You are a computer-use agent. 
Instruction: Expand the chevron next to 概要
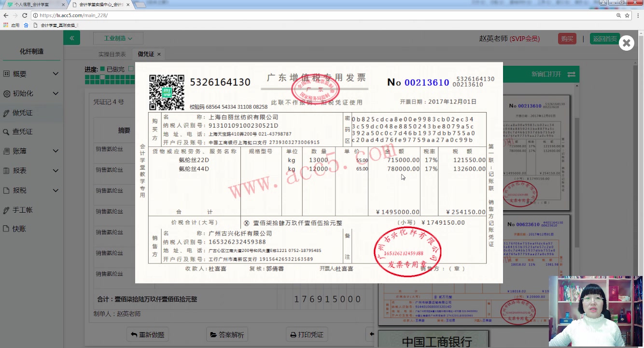[x=56, y=74]
